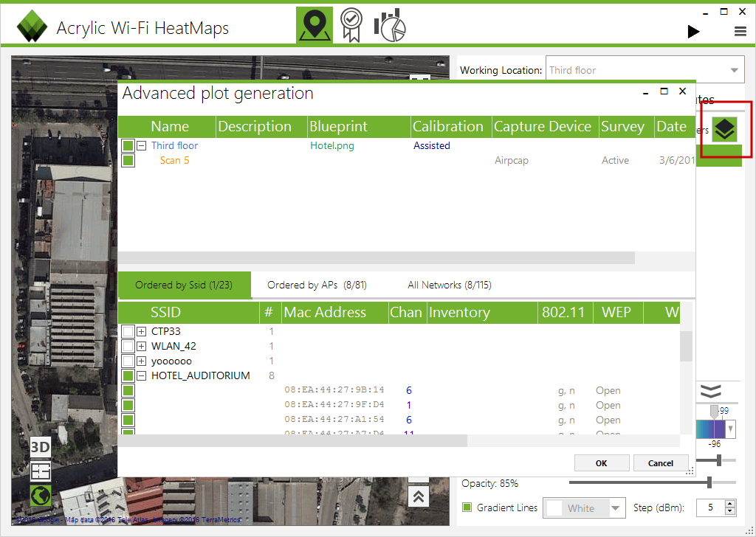Uncheck AP 08:EA:44:27:9F:D4 checkbox
The image size is (756, 537).
(128, 406)
